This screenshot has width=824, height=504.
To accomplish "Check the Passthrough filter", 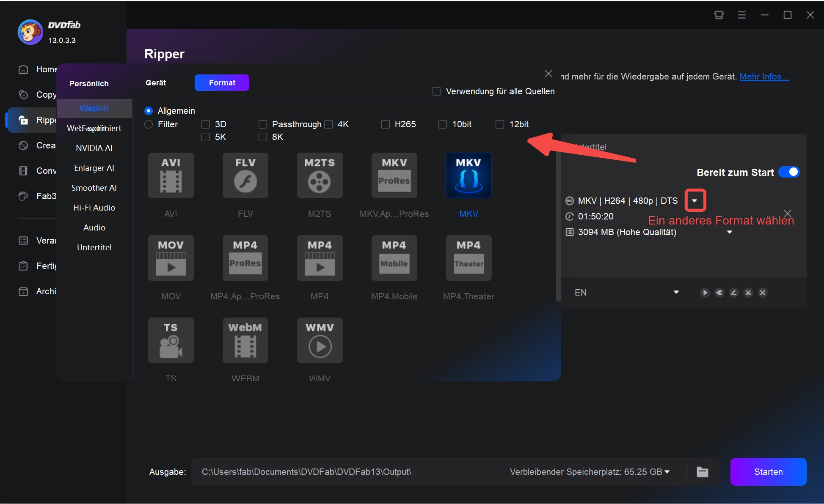I will point(263,124).
